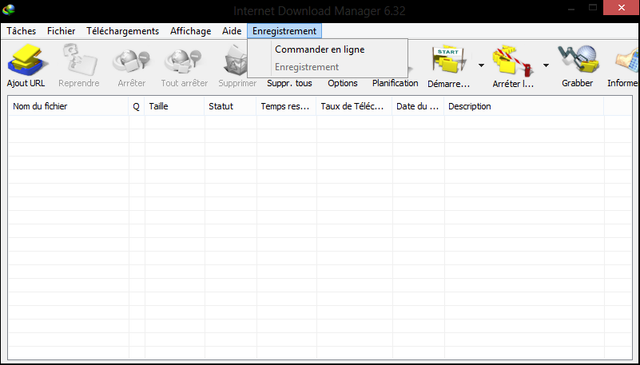Image resolution: width=640 pixels, height=365 pixels.
Task: Click the Taux de Téléchargement column header
Action: coord(354,107)
